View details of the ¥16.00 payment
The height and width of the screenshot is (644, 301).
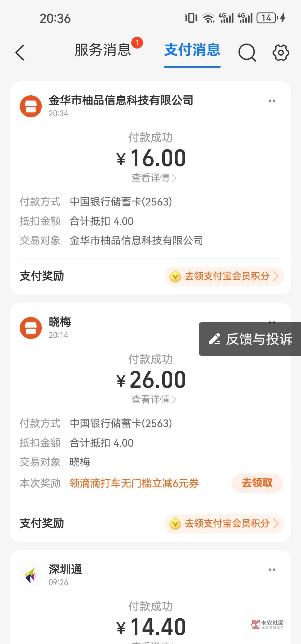[x=154, y=178]
